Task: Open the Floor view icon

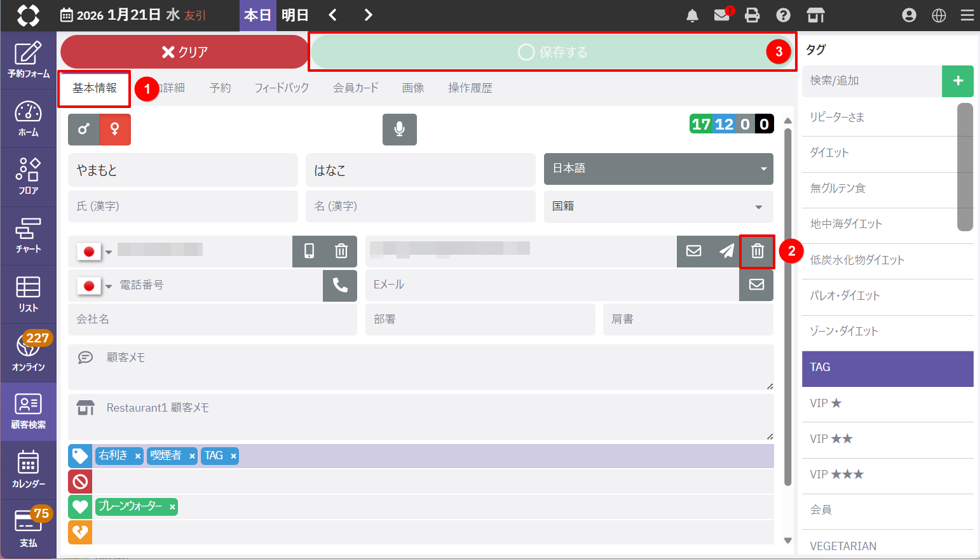Action: (x=28, y=177)
